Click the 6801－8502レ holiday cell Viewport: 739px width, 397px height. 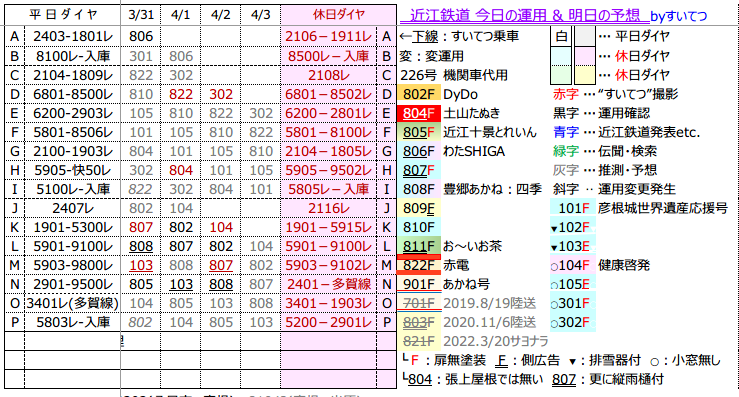pyautogui.click(x=328, y=94)
